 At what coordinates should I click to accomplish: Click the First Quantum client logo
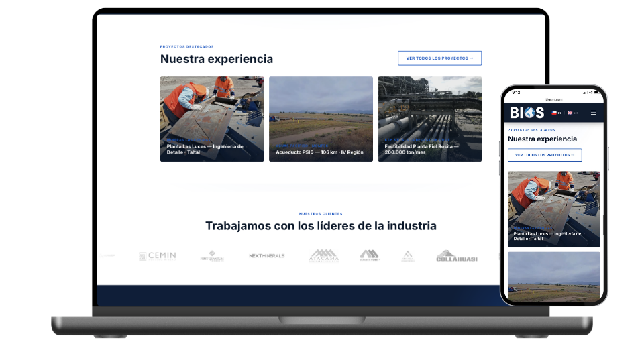tap(212, 256)
